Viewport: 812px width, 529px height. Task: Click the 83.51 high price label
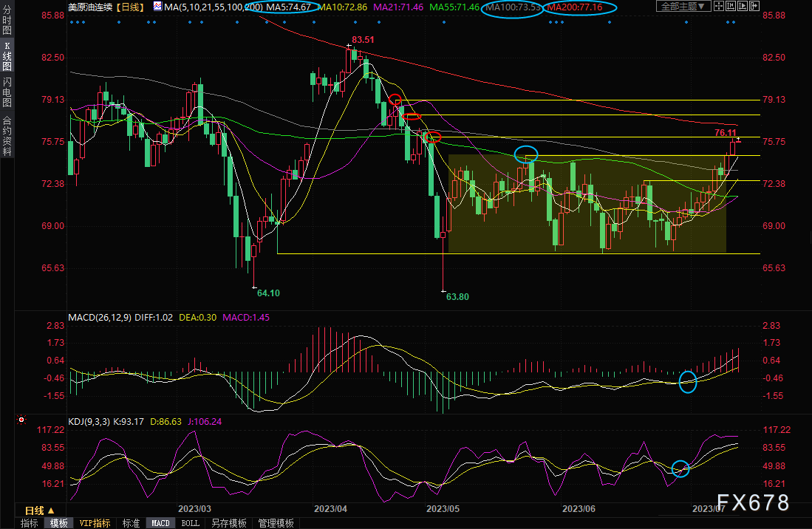(x=363, y=40)
